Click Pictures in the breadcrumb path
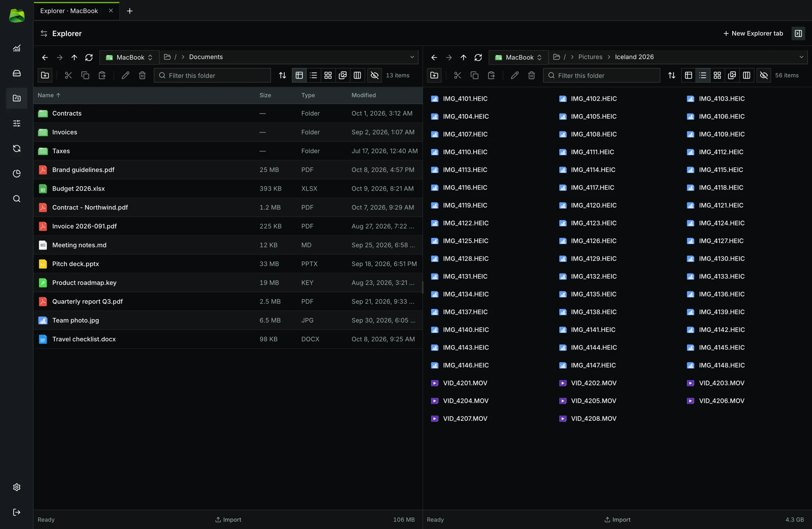The height and width of the screenshot is (529, 812). point(590,57)
